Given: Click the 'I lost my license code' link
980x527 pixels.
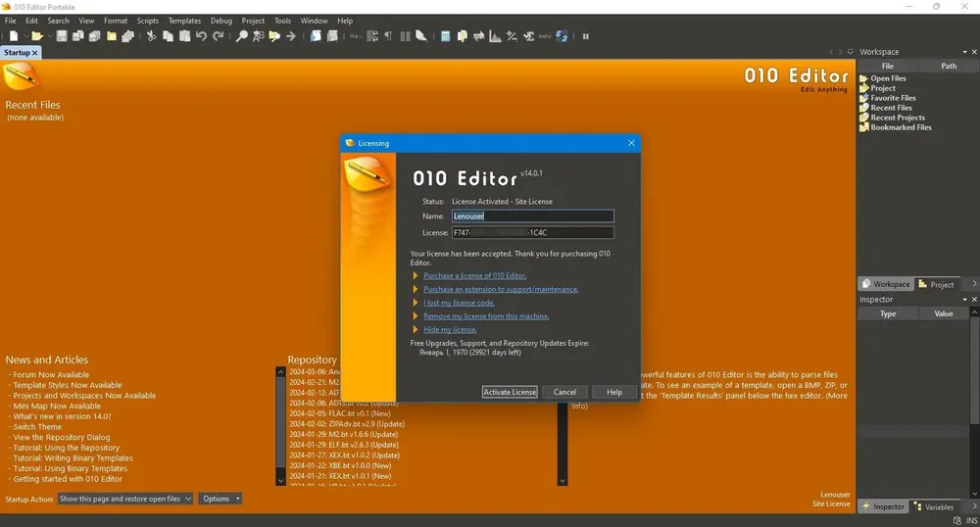Looking at the screenshot, I should pyautogui.click(x=459, y=303).
